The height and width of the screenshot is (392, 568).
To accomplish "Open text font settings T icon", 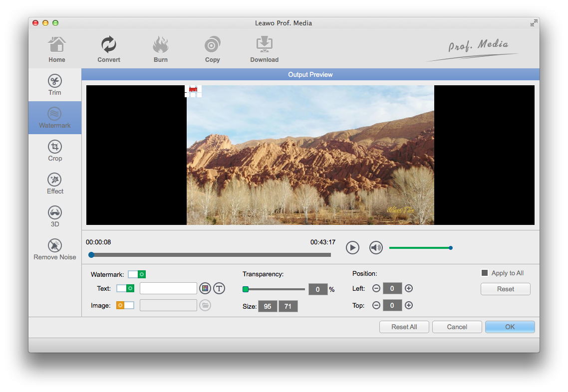I will [219, 288].
